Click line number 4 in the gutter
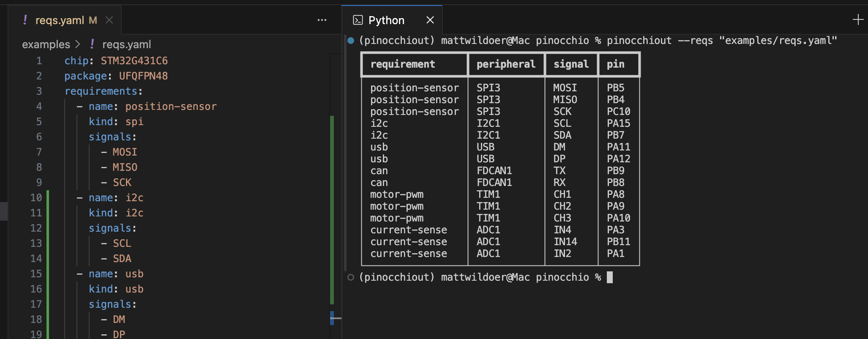This screenshot has height=339, width=868. point(39,107)
